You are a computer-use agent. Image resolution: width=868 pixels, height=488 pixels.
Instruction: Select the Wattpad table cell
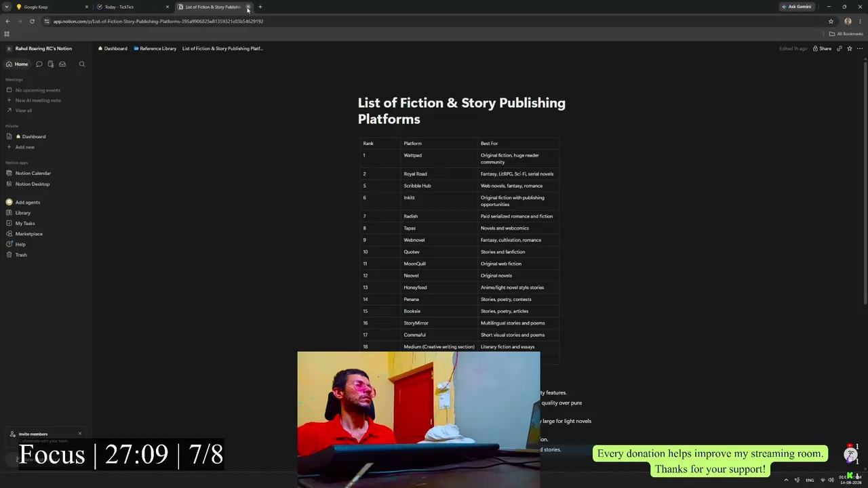[x=439, y=159]
